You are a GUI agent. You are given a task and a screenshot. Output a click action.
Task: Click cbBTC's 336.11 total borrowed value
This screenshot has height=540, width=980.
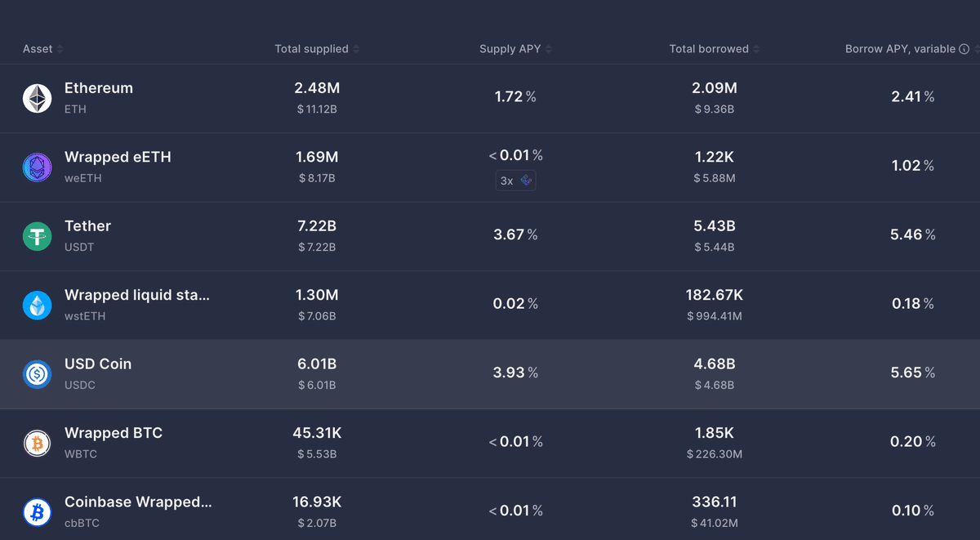click(714, 502)
